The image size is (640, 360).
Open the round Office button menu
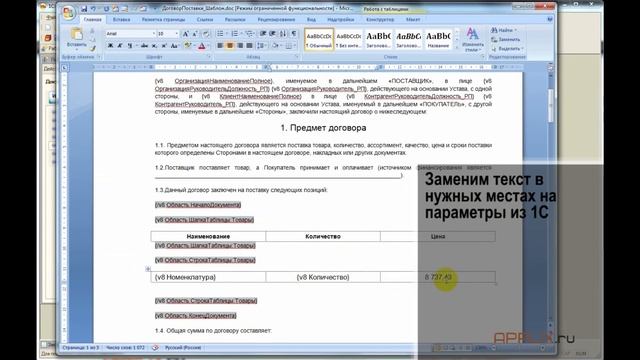pos(69,13)
